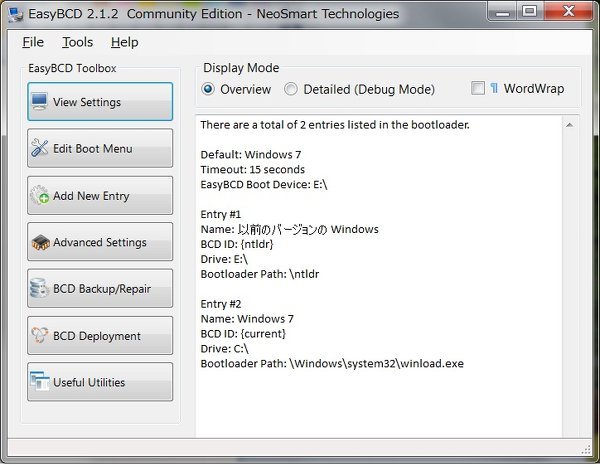
Task: Click the gear-plus icon on Add New Entry
Action: 40,195
